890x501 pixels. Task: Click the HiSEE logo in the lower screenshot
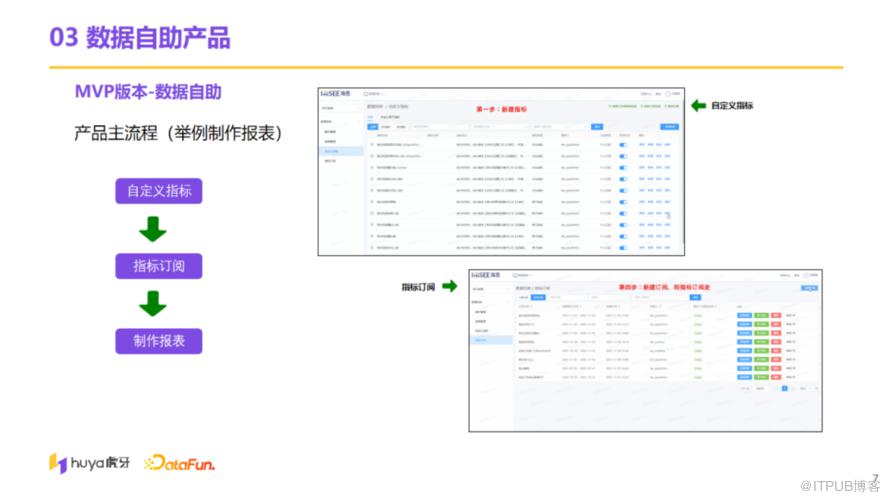point(485,275)
